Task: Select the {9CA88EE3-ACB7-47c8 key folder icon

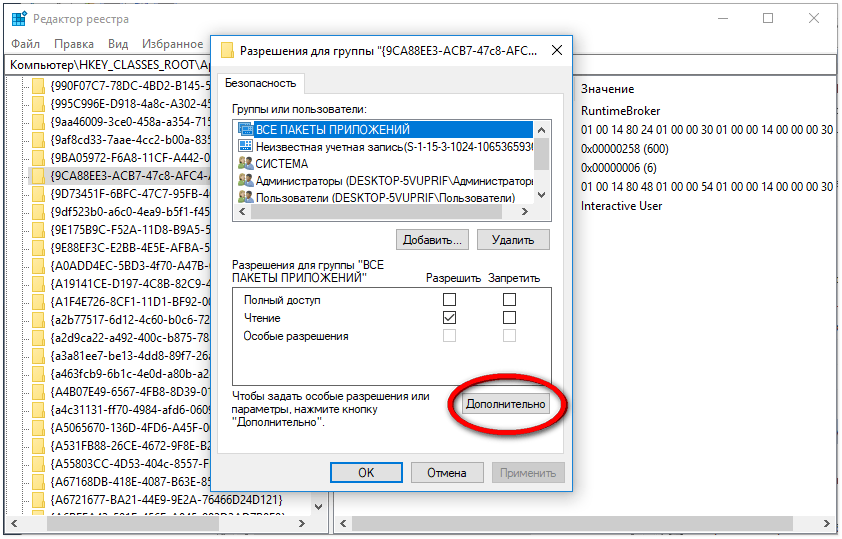Action: click(x=39, y=174)
